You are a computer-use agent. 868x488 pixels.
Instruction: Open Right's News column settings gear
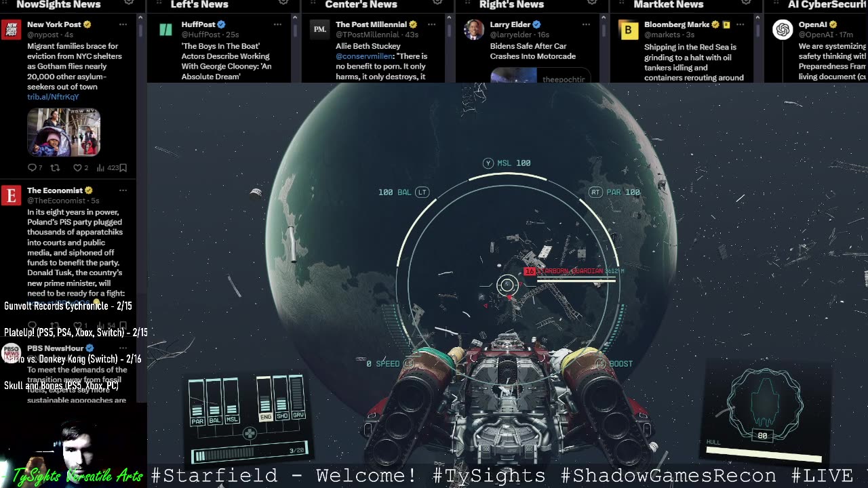pos(592,3)
